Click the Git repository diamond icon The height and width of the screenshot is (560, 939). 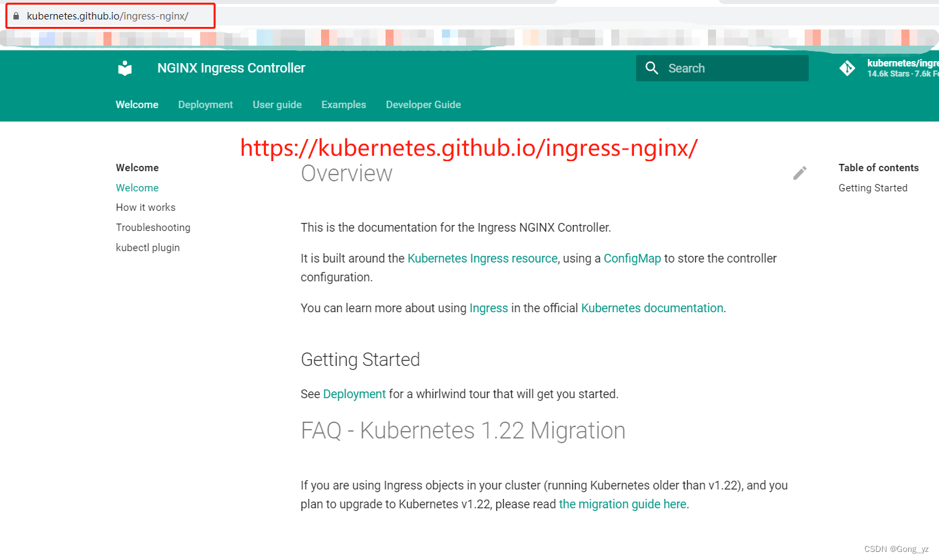coord(847,68)
